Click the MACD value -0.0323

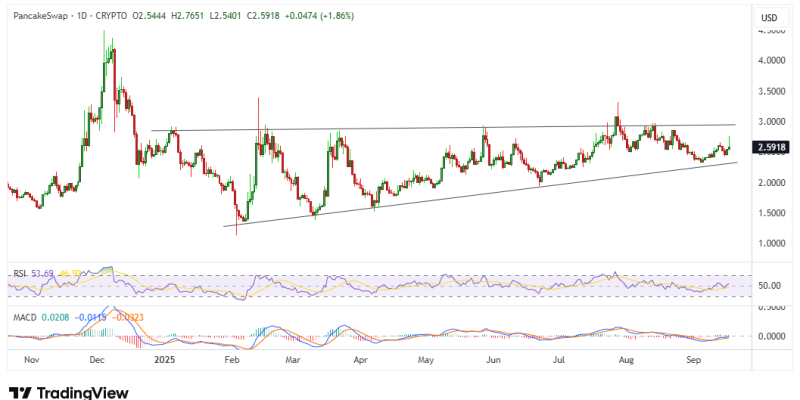point(127,317)
